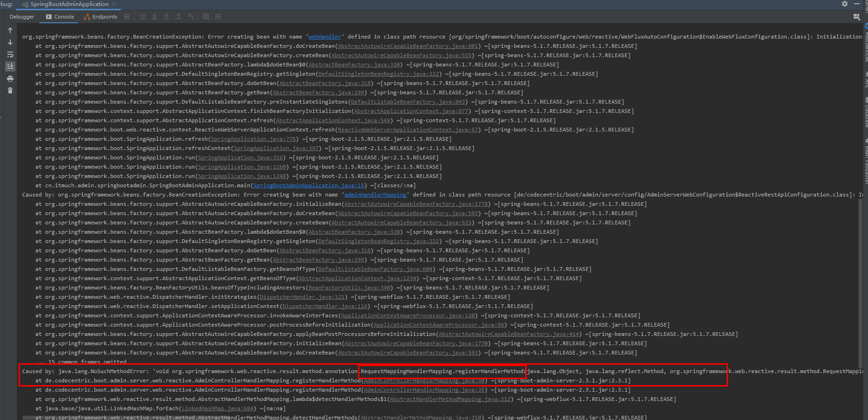This screenshot has width=868, height=420.
Task: Click the Print console output icon
Action: click(10, 79)
